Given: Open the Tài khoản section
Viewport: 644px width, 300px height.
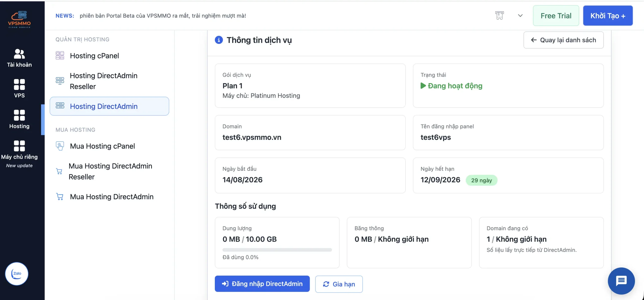Looking at the screenshot, I should pyautogui.click(x=19, y=58).
